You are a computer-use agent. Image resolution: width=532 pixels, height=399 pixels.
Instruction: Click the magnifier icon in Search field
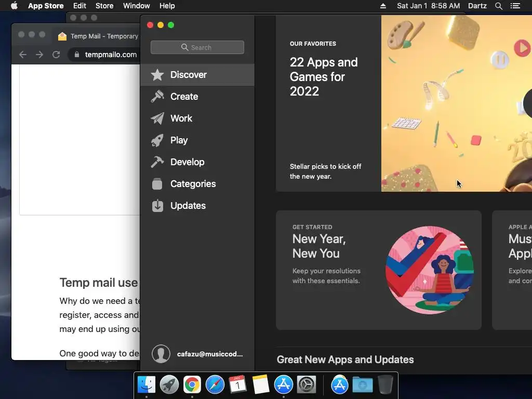[184, 47]
